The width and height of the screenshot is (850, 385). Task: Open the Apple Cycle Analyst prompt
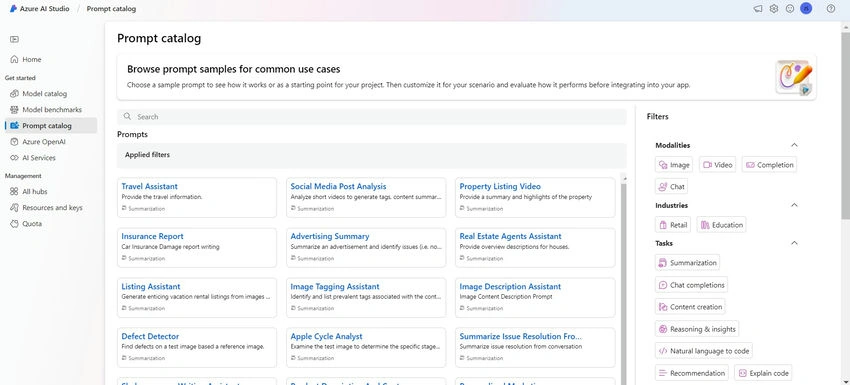366,348
